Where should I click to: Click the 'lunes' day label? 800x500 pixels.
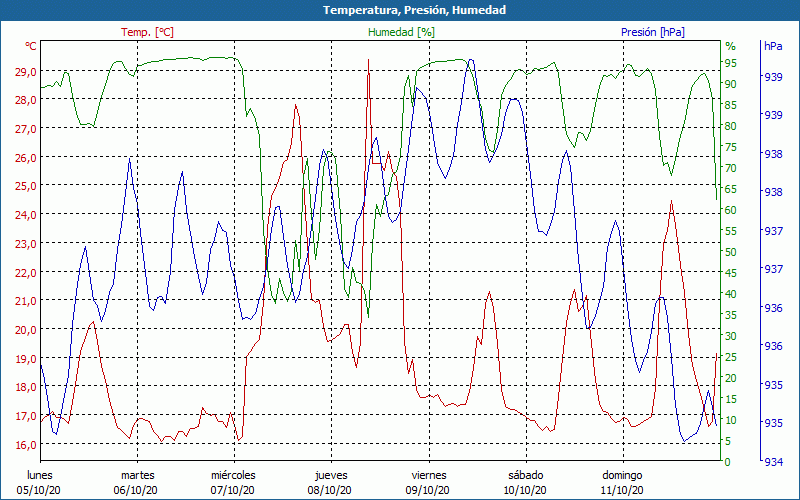[x=40, y=475]
